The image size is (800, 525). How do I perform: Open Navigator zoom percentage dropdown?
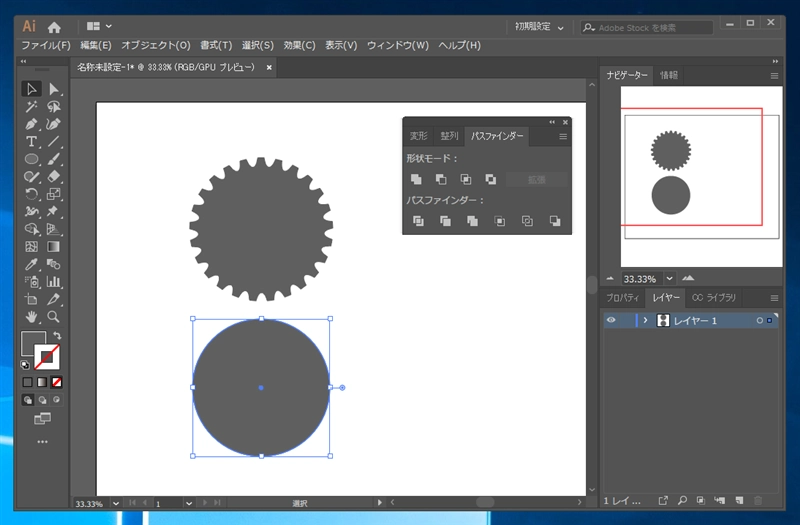pyautogui.click(x=669, y=279)
